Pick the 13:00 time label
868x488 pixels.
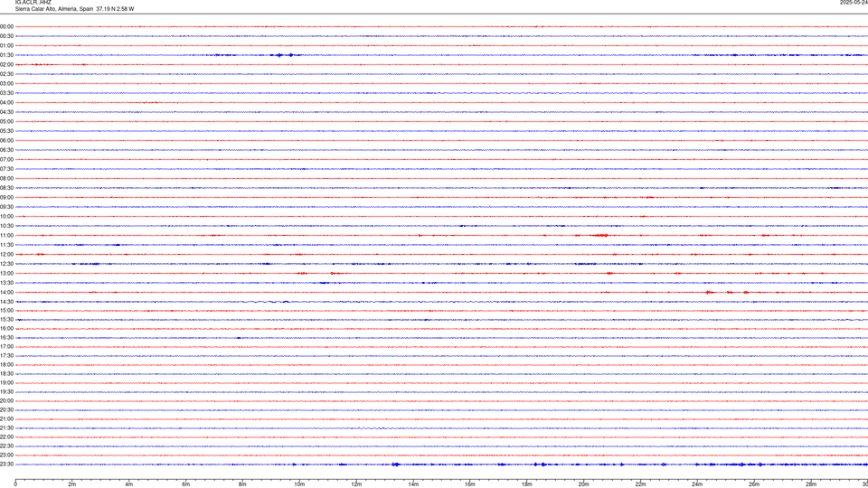tap(6, 273)
